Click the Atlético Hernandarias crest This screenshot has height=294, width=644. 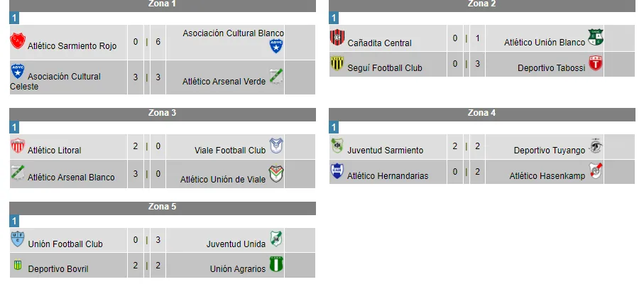click(337, 171)
